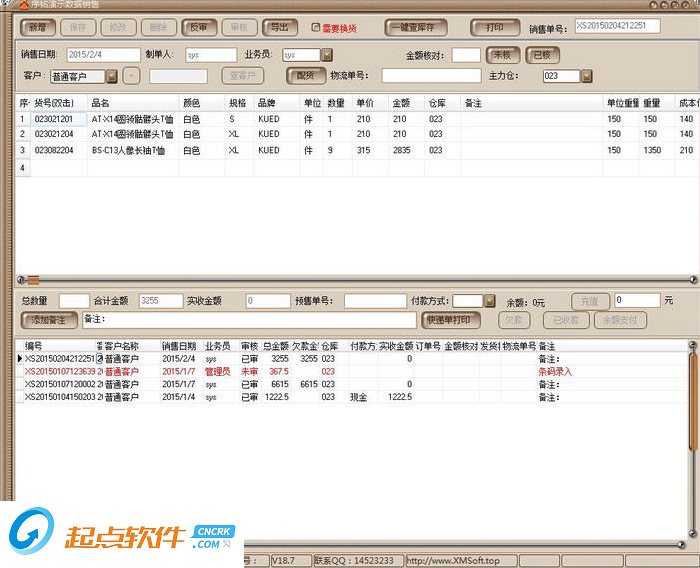Click the recharge amount field before 元
Viewport: 700px width, 568px height.
click(638, 300)
